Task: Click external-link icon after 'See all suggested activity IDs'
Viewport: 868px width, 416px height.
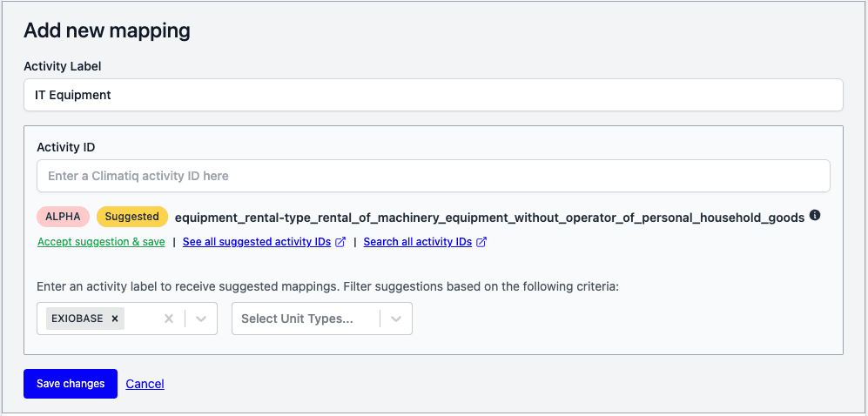Action: [340, 242]
